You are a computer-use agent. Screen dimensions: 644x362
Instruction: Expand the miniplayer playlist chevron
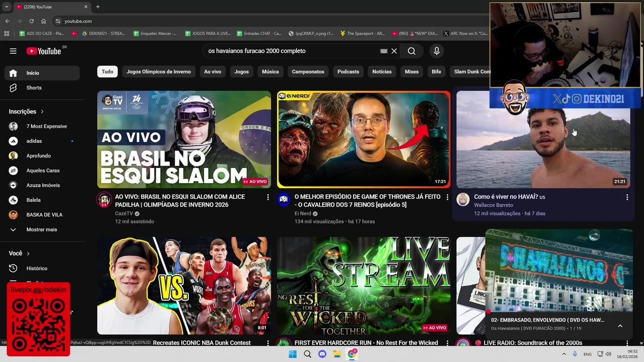pyautogui.click(x=620, y=326)
